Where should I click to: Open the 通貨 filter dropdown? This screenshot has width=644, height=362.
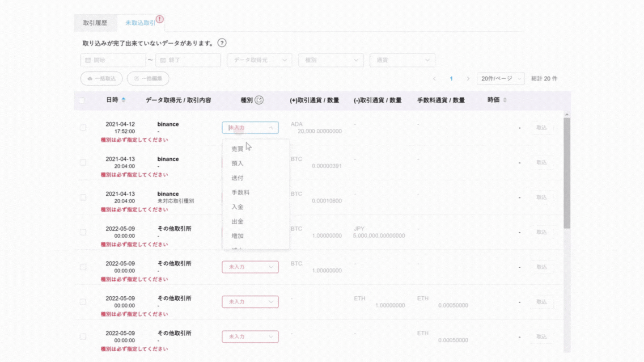click(x=402, y=60)
